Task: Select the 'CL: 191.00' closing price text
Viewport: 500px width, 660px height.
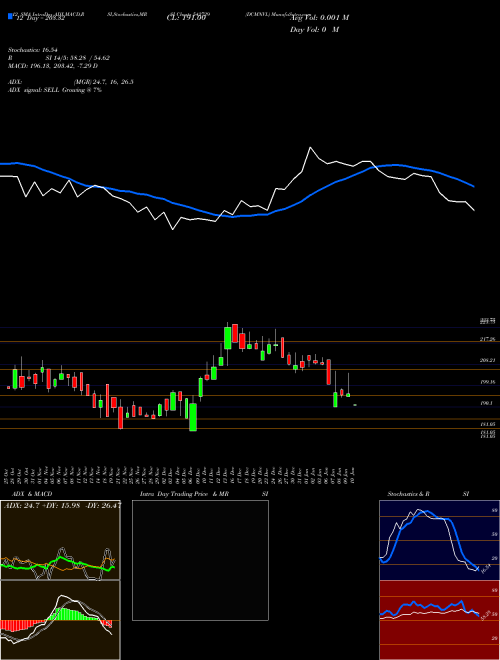Action: point(186,18)
